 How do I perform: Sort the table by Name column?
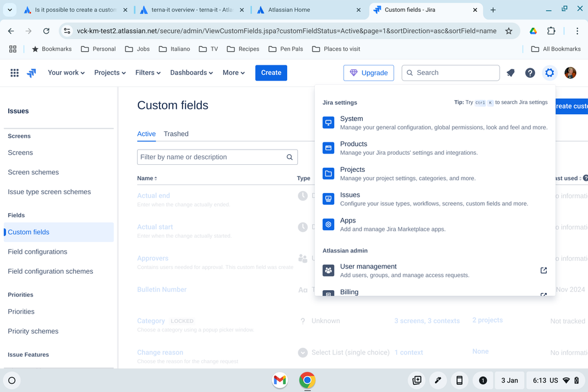tap(147, 178)
